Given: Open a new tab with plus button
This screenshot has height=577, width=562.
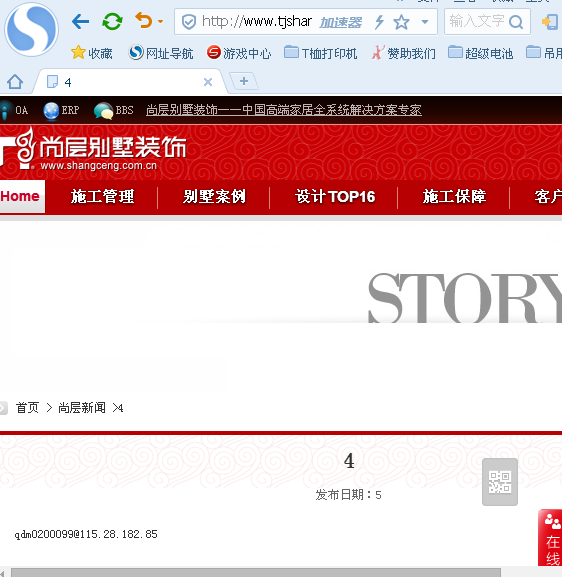Looking at the screenshot, I should coord(244,81).
